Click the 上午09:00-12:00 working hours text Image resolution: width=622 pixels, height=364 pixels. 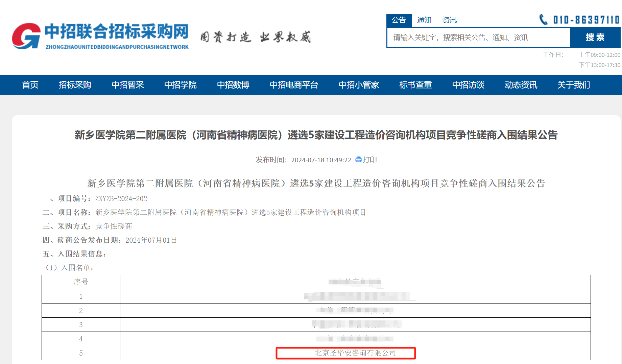pos(599,55)
